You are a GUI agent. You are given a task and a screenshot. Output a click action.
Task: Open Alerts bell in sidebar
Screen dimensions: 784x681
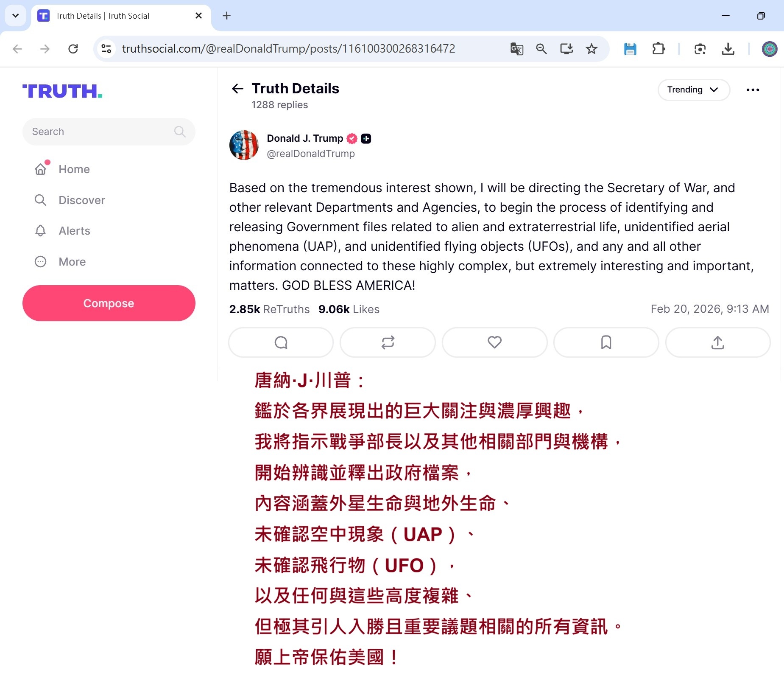click(62, 231)
